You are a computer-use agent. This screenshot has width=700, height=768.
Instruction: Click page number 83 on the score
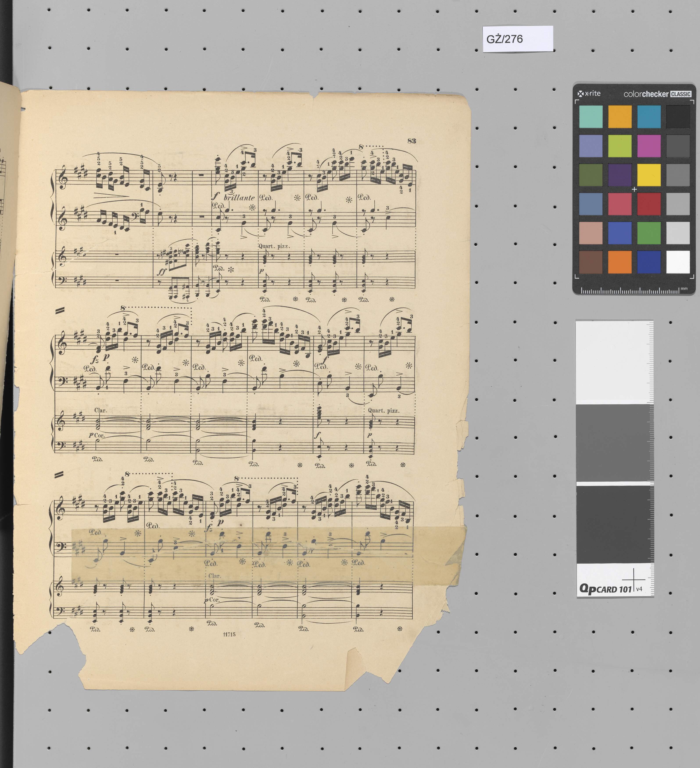411,141
